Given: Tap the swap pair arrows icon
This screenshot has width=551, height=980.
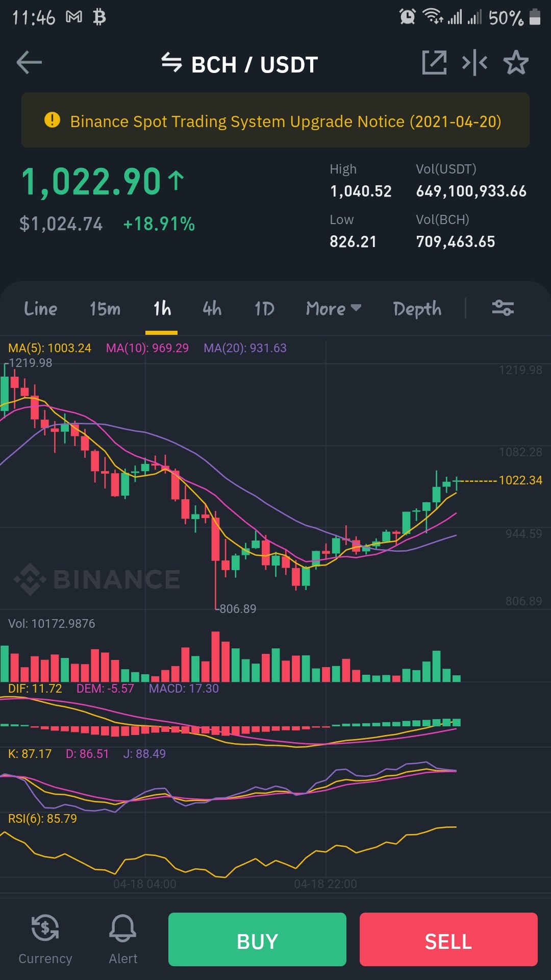Looking at the screenshot, I should (x=171, y=63).
